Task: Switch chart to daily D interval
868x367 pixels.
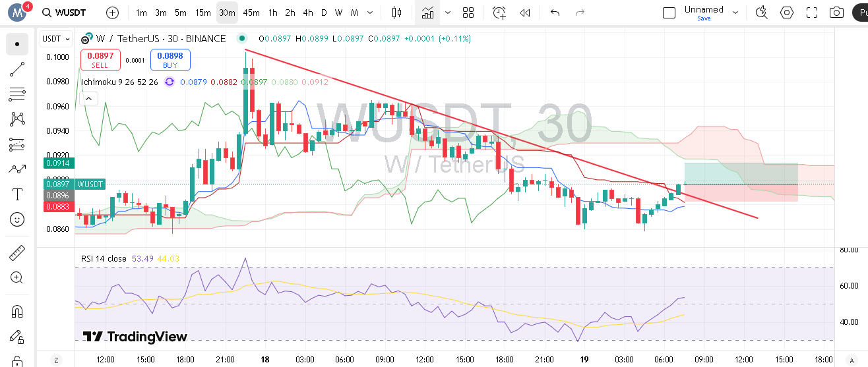Action: click(324, 13)
